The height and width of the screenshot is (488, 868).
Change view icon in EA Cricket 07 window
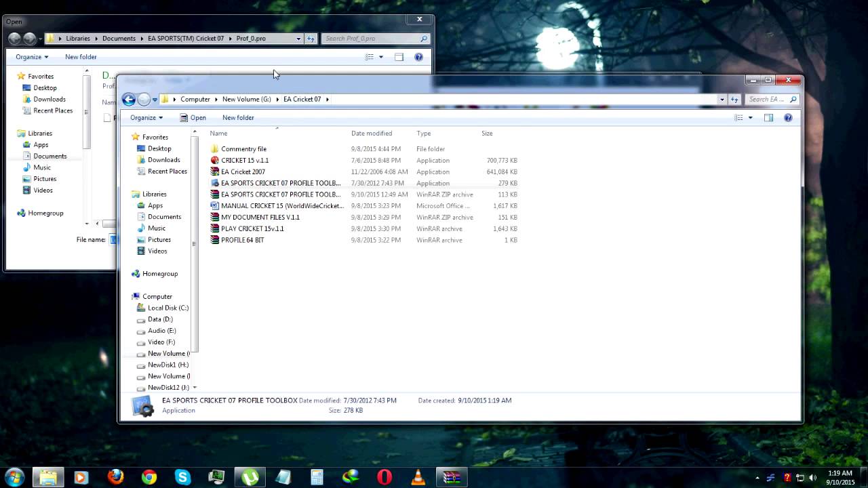coord(739,118)
